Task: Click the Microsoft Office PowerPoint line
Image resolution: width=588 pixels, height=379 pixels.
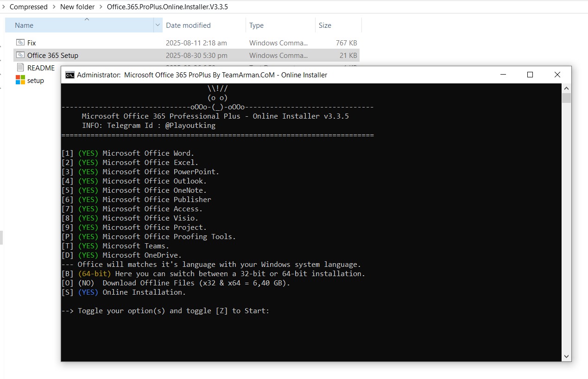Action: pyautogui.click(x=140, y=172)
